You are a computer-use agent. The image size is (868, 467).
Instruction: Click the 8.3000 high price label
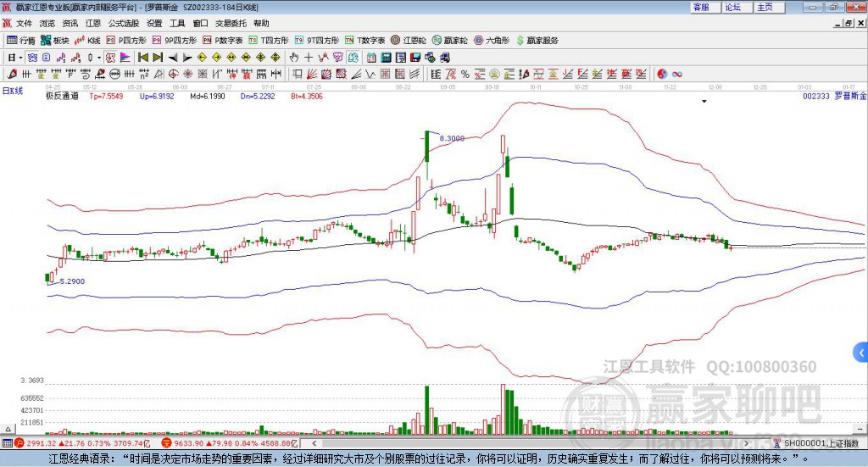pos(452,138)
